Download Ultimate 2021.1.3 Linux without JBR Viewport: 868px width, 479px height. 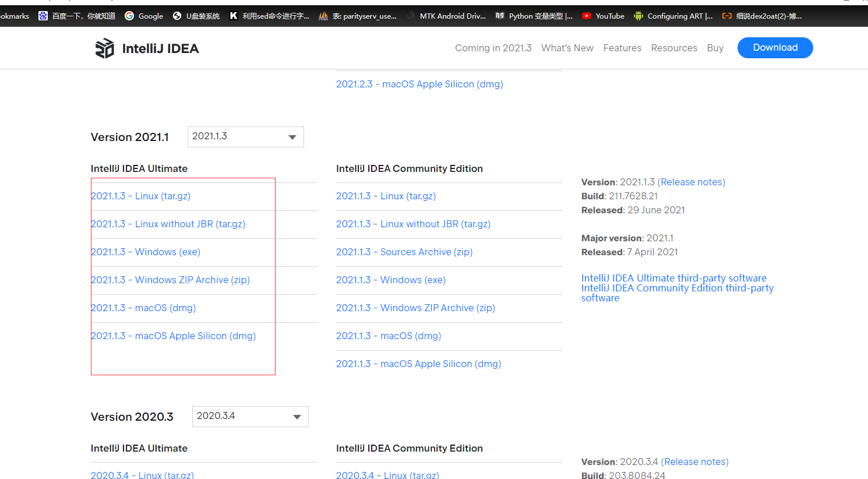point(168,224)
